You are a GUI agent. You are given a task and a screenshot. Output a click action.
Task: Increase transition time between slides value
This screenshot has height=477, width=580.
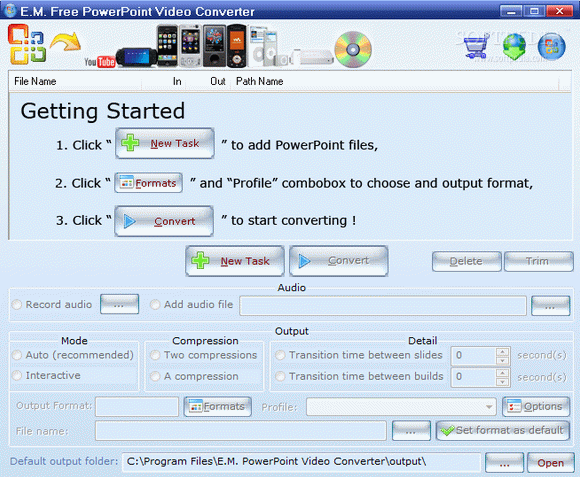coord(502,352)
